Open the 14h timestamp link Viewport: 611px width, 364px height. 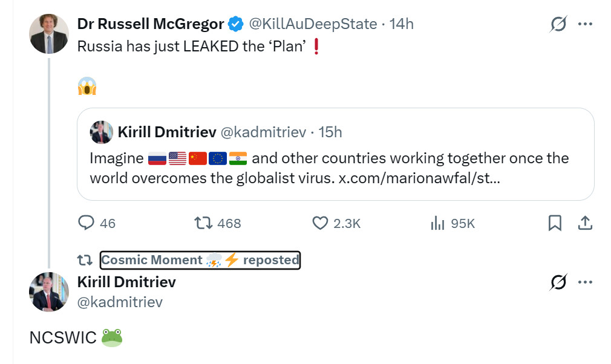click(402, 24)
